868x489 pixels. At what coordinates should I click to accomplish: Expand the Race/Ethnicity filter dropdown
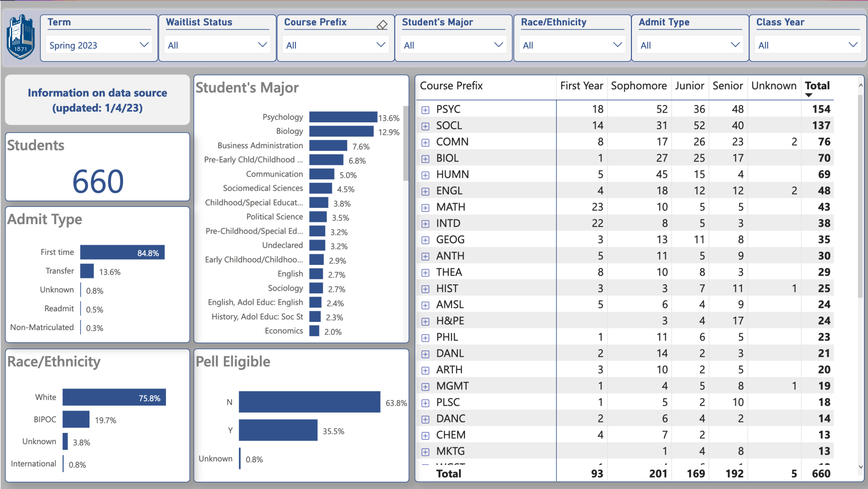point(572,45)
